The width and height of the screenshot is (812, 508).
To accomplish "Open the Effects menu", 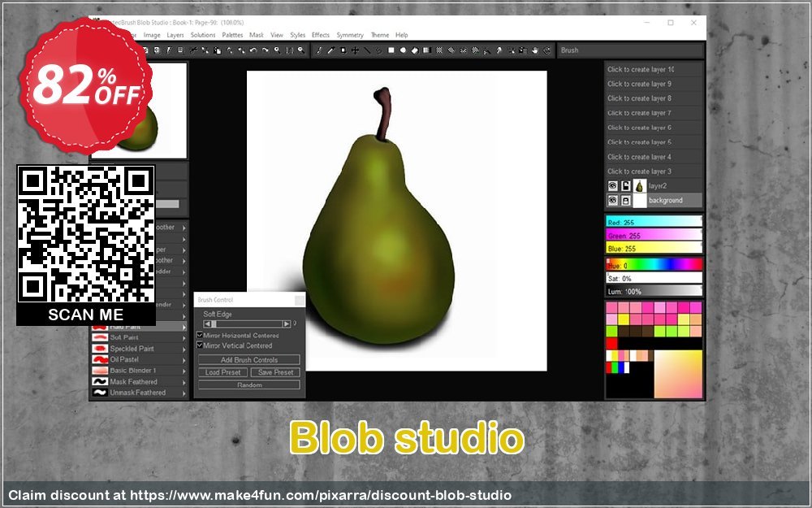I will click(x=321, y=35).
